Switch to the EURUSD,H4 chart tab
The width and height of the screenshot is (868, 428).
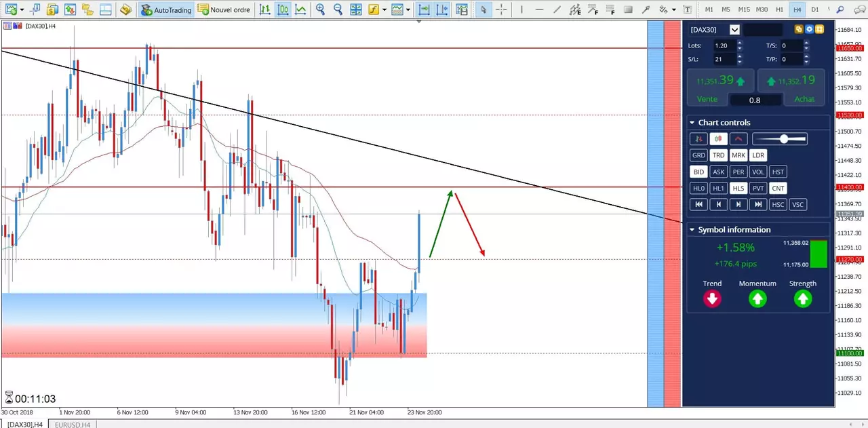coord(72,424)
